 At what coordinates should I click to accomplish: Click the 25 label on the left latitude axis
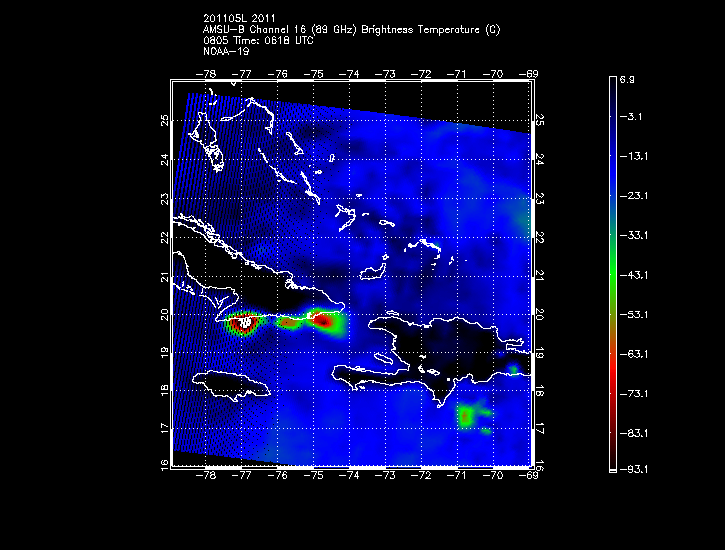point(165,121)
